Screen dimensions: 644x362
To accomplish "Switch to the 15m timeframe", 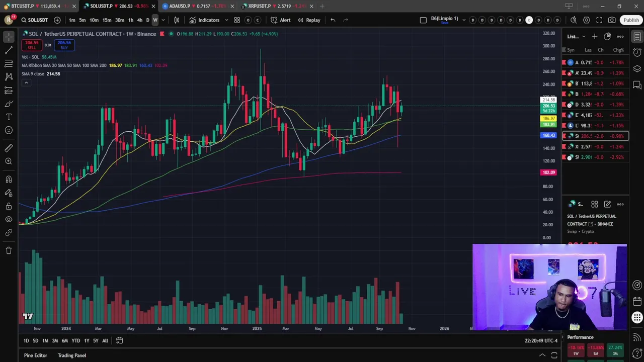I will 107,20.
